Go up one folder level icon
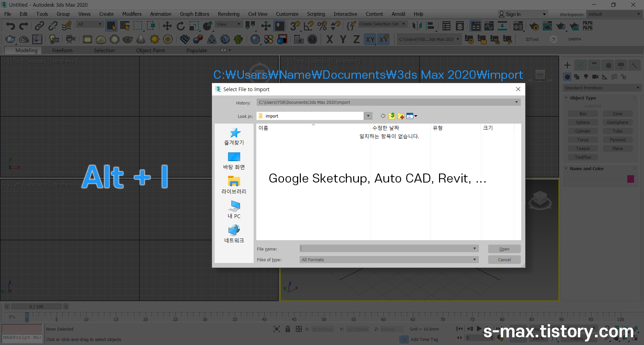Viewport: 644px width, 345px height. click(391, 116)
